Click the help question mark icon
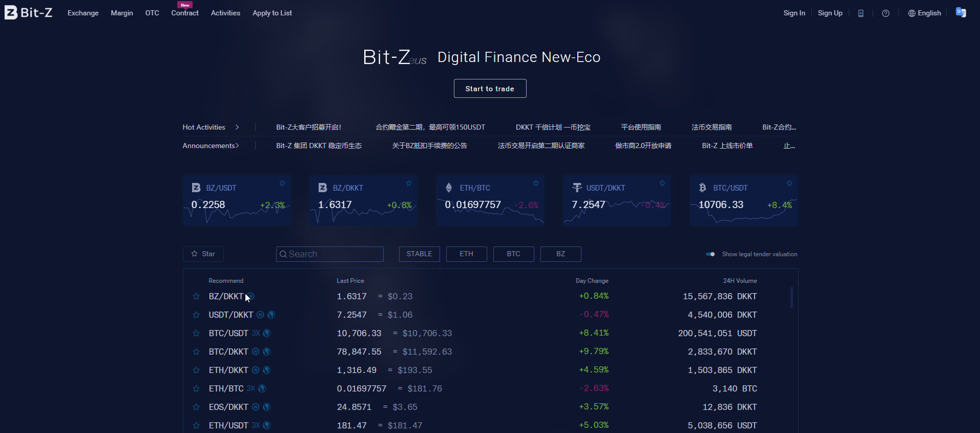 coord(886,13)
